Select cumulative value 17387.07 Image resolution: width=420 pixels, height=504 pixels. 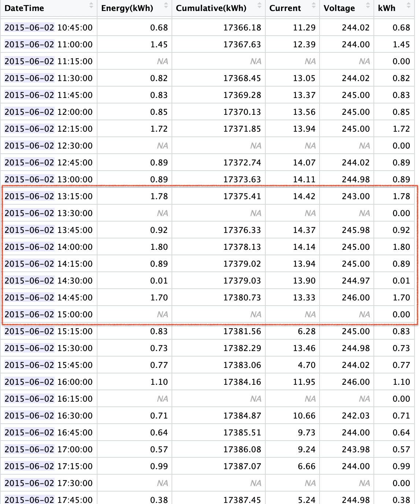pos(242,466)
